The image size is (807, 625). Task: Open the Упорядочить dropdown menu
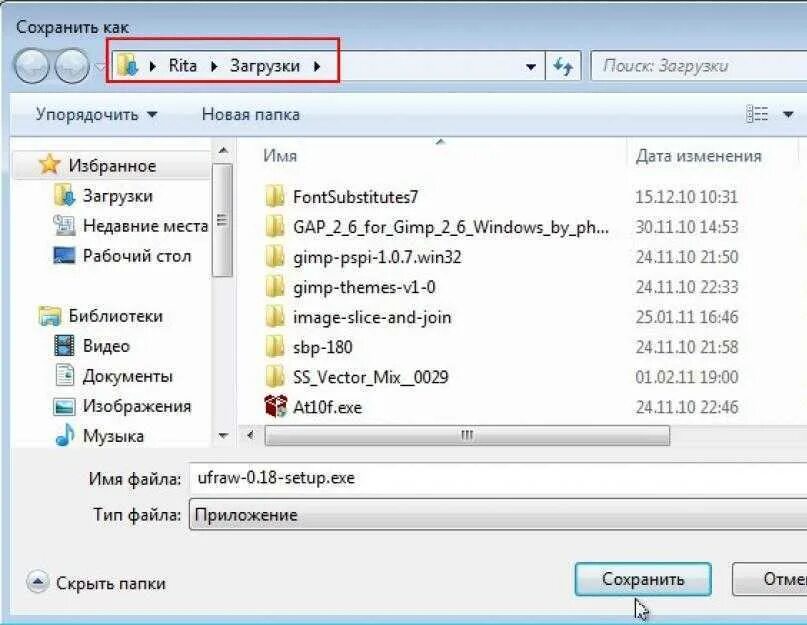click(96, 114)
